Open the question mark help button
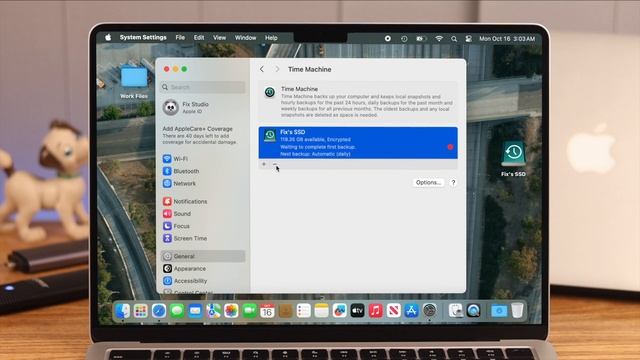 pos(453,182)
